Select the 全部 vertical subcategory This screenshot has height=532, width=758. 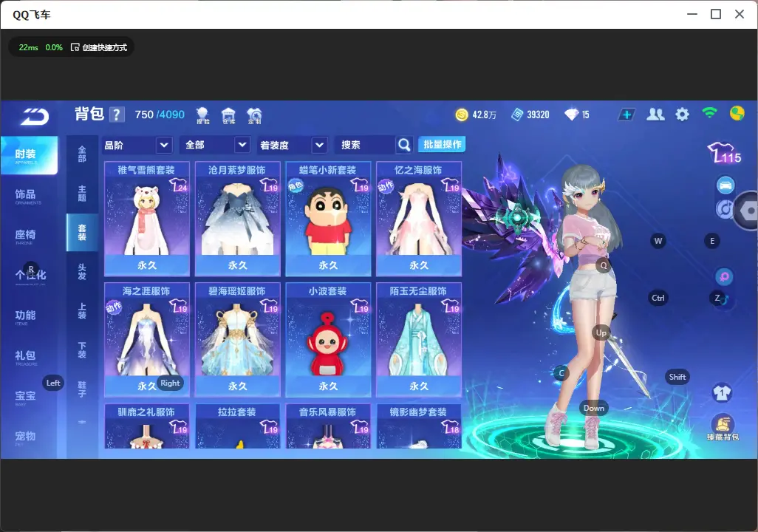click(x=82, y=154)
